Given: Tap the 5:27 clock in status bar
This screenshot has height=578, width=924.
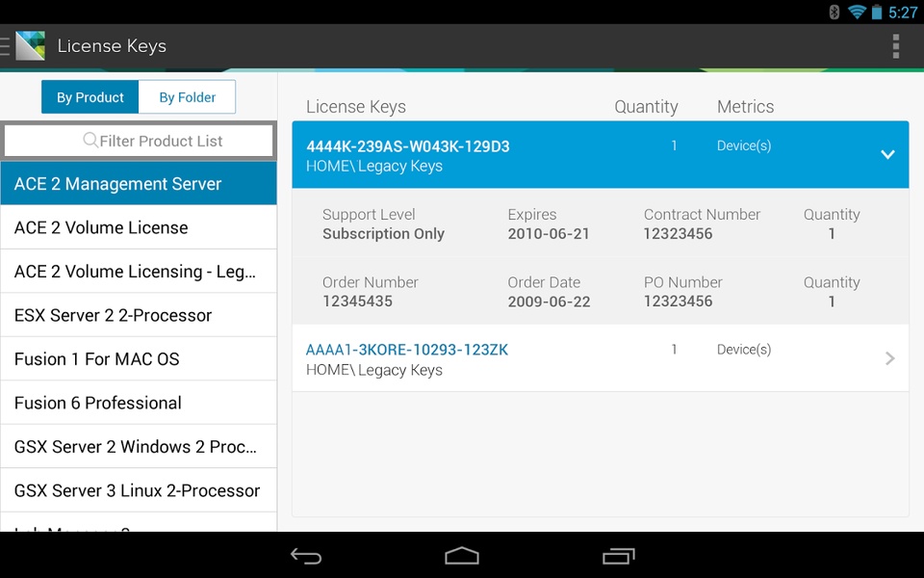Looking at the screenshot, I should click(903, 13).
